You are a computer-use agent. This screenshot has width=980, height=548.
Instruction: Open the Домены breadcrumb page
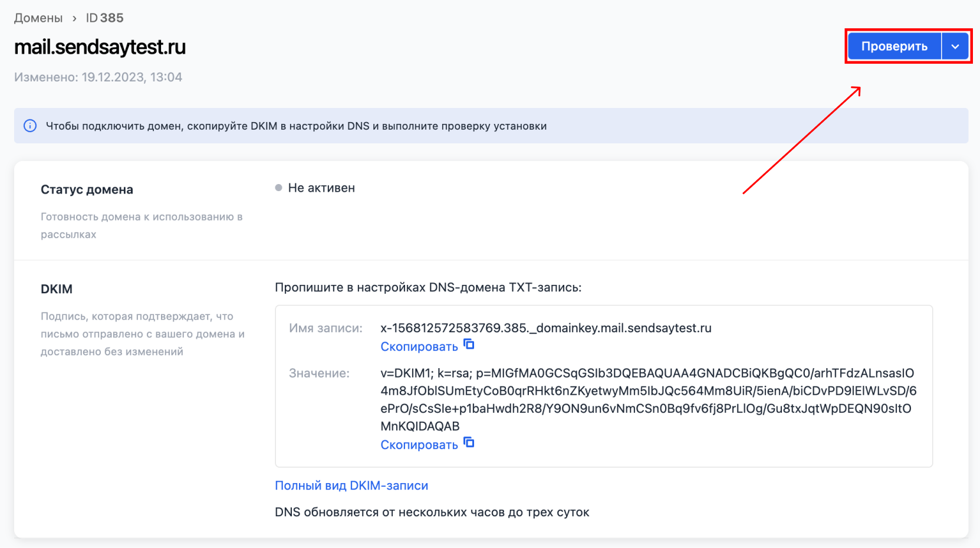click(x=38, y=18)
